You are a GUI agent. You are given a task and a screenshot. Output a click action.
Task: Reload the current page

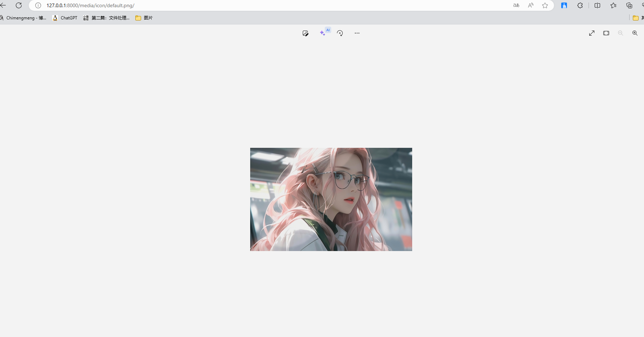coord(19,5)
